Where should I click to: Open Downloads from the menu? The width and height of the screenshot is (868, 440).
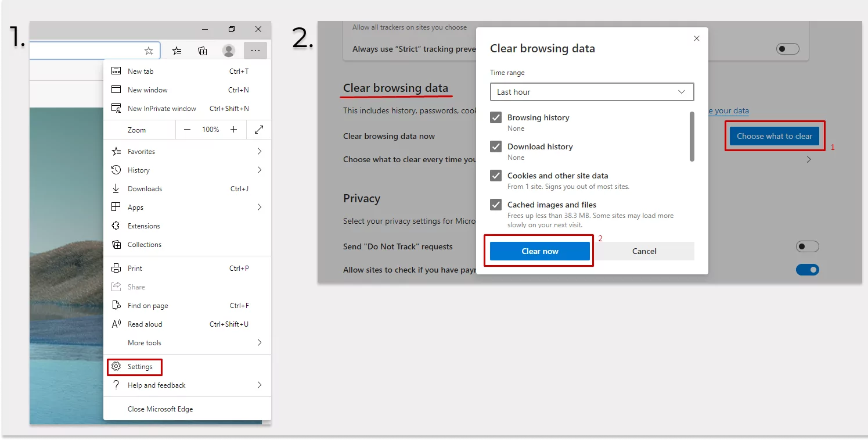187,188
